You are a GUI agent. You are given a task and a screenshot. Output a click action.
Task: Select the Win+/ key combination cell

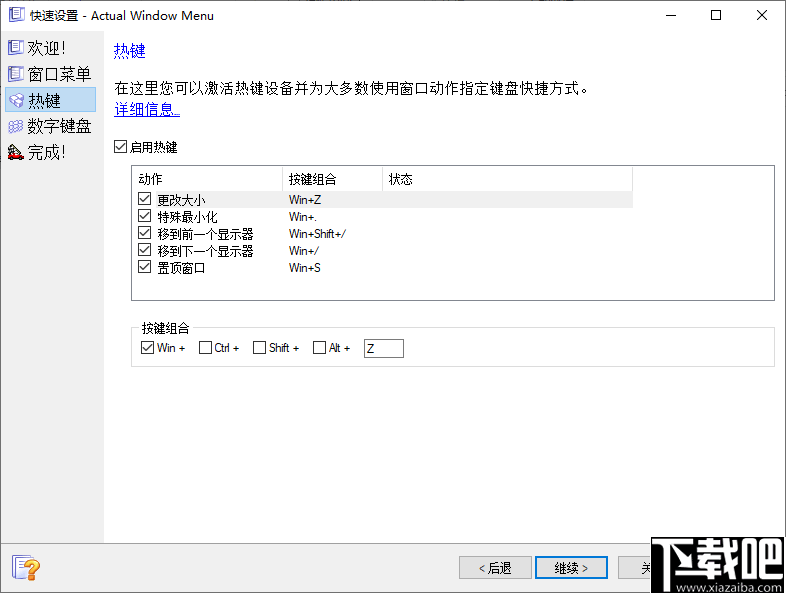tap(304, 251)
